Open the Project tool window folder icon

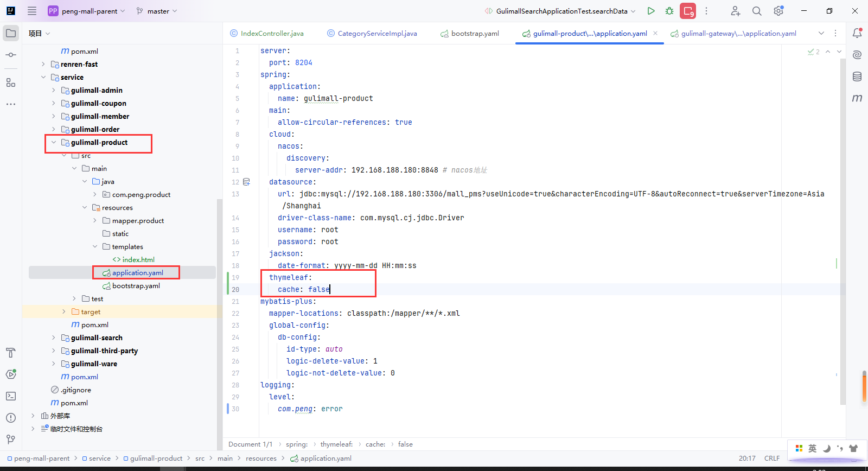click(11, 33)
